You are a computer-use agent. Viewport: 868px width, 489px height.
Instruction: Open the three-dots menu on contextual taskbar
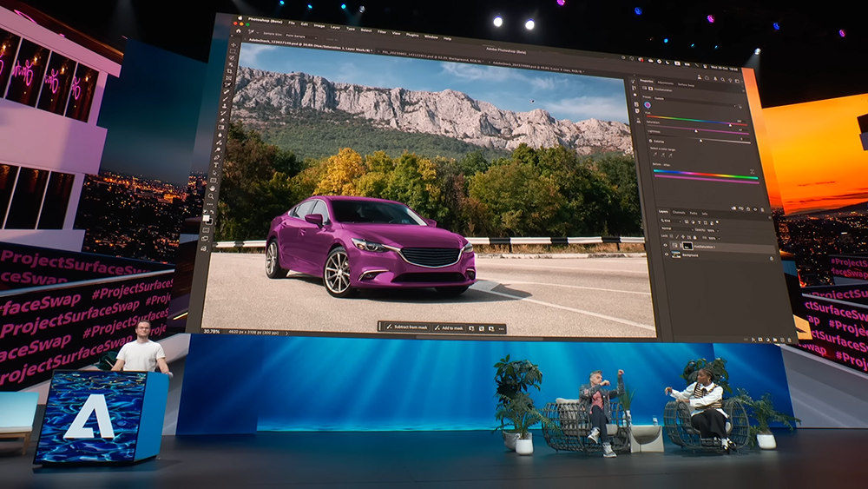pos(501,328)
